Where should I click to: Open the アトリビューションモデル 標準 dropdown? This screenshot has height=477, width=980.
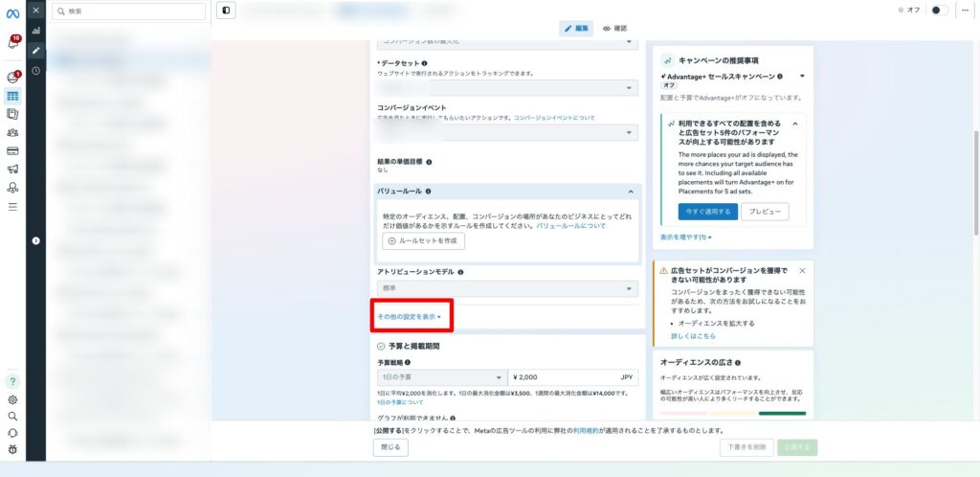pos(507,289)
